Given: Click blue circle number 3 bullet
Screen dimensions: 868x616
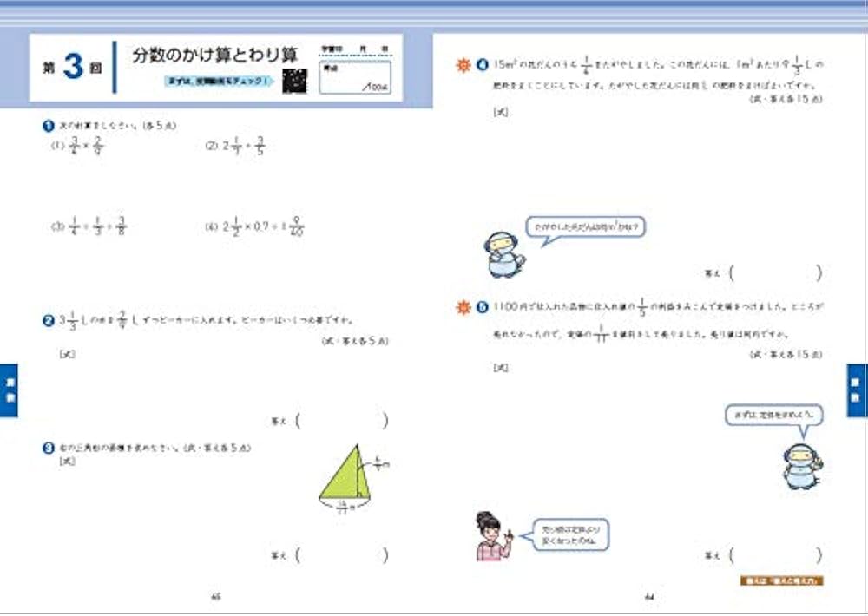Looking at the screenshot, I should (x=48, y=448).
